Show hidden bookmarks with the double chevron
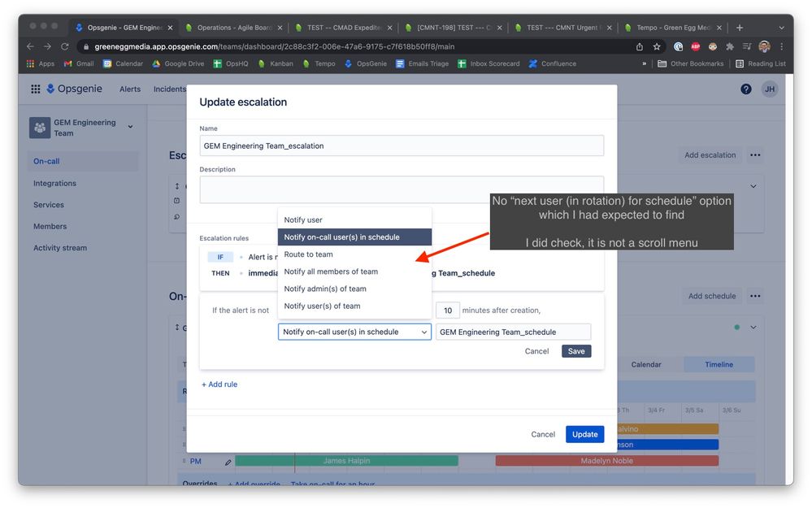 645,63
